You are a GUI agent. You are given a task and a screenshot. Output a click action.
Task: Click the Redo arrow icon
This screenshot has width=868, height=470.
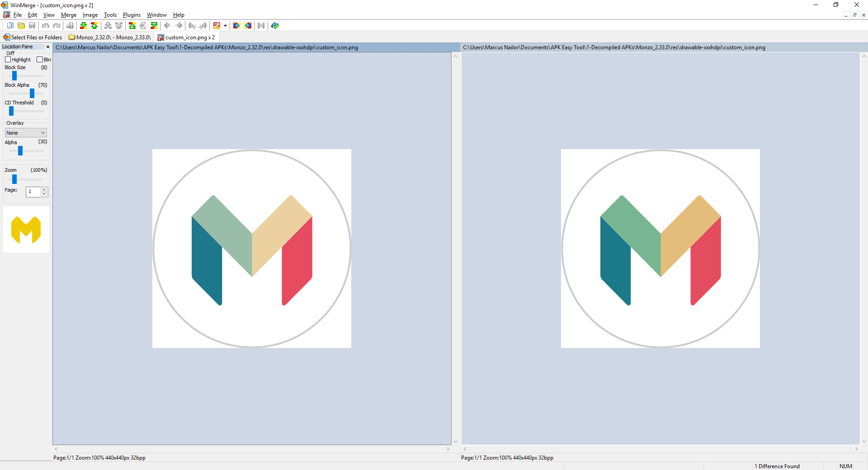(x=57, y=26)
